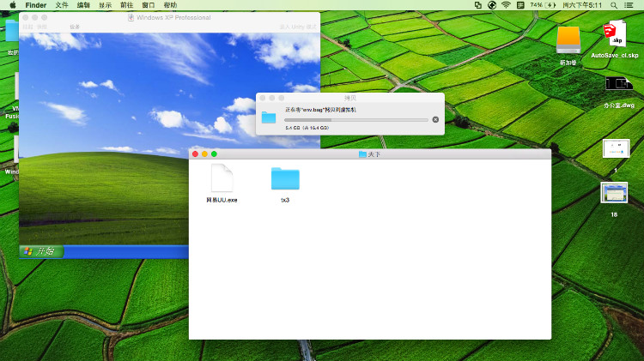
Task: Open the 编辑 menu
Action: [83, 5]
